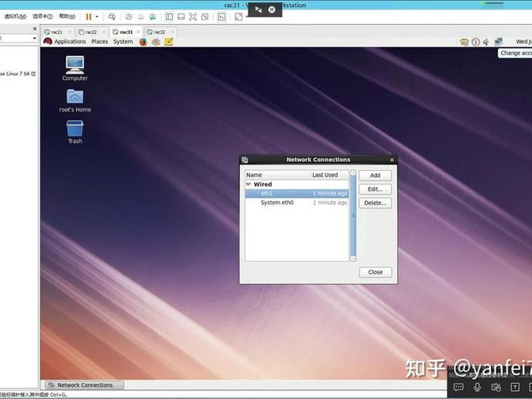The height and width of the screenshot is (399, 532).
Task: Toggle the thumbnail bar view icon
Action: [x=181, y=17]
